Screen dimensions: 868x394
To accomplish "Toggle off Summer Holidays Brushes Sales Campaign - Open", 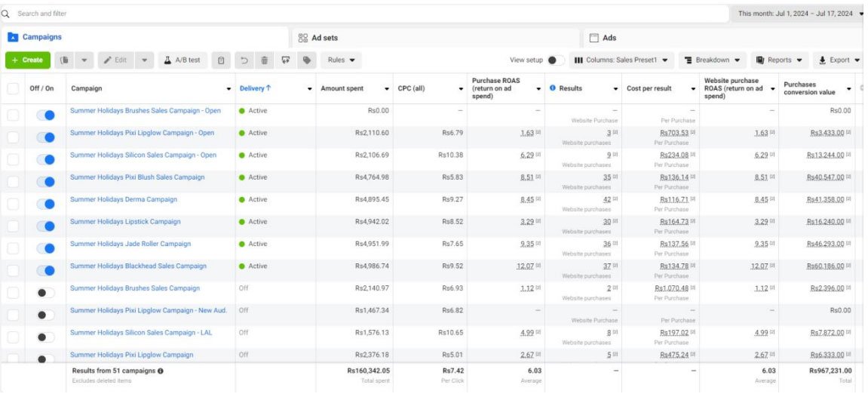I will [46, 115].
